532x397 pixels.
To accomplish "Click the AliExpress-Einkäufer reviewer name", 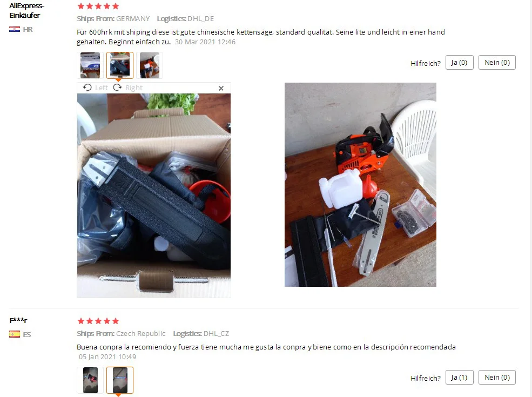I will click(26, 10).
